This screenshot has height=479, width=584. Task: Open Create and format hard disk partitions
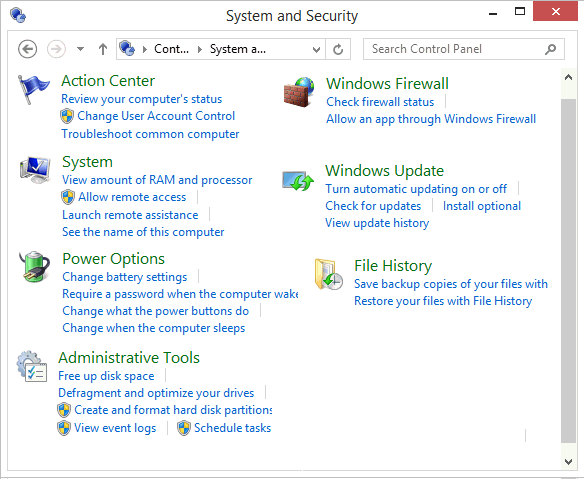point(173,410)
